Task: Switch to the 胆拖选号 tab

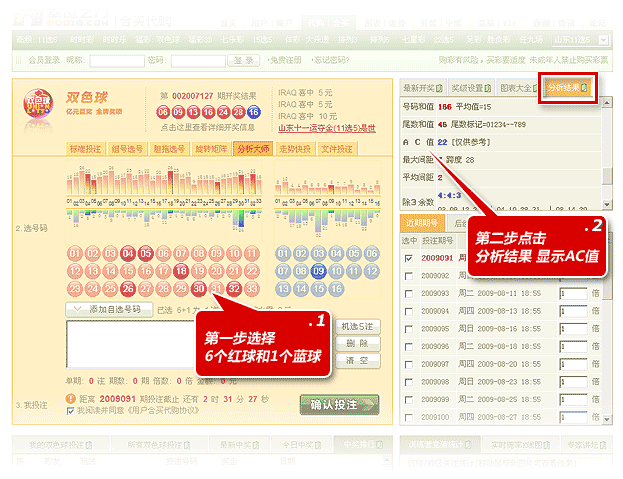Action: 169,149
